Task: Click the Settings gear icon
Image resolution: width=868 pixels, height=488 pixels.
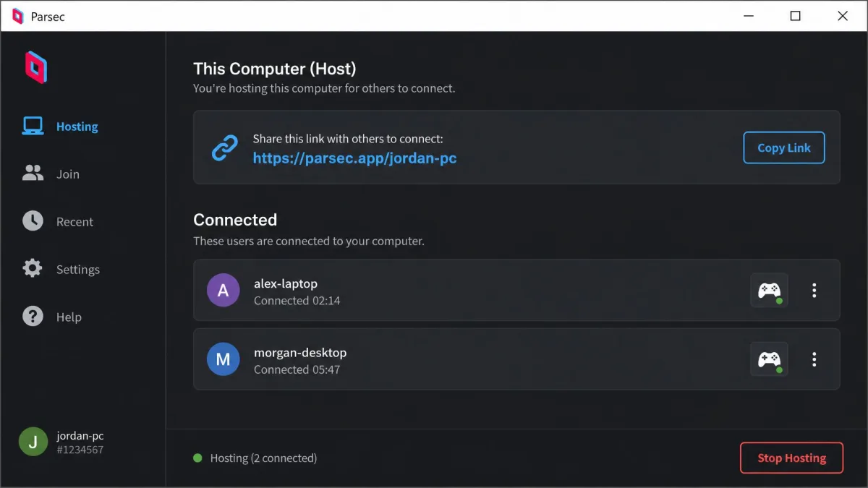Action: pyautogui.click(x=33, y=269)
